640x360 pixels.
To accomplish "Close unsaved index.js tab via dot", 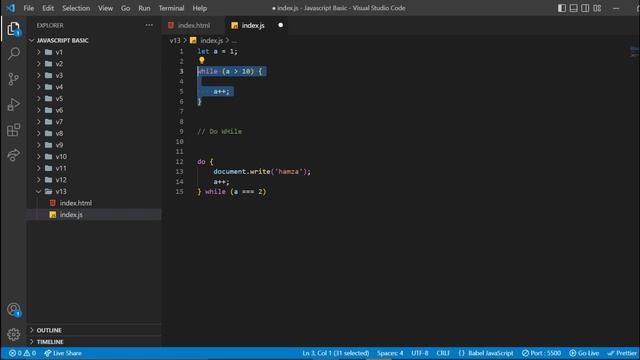I will (280, 25).
